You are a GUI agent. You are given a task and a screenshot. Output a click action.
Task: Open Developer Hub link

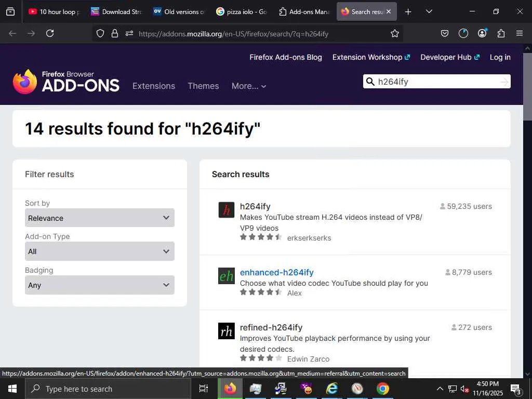[x=450, y=57]
